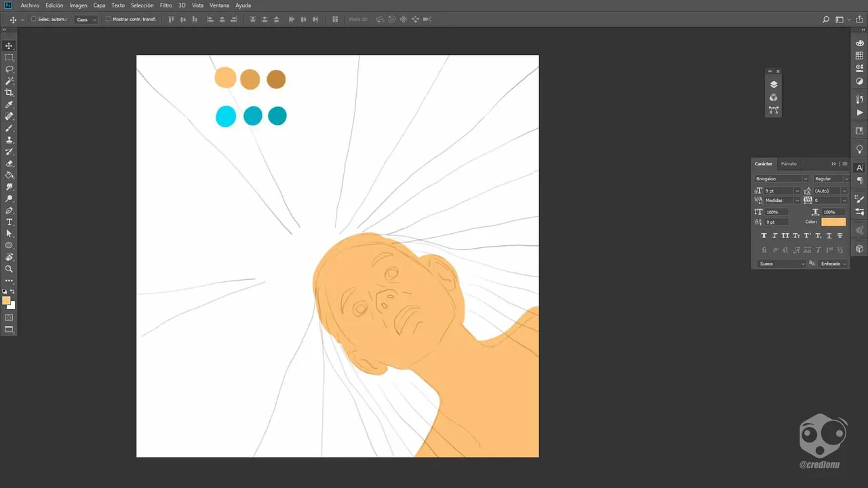The image size is (868, 488).
Task: Open the History panel icon
Action: click(860, 100)
